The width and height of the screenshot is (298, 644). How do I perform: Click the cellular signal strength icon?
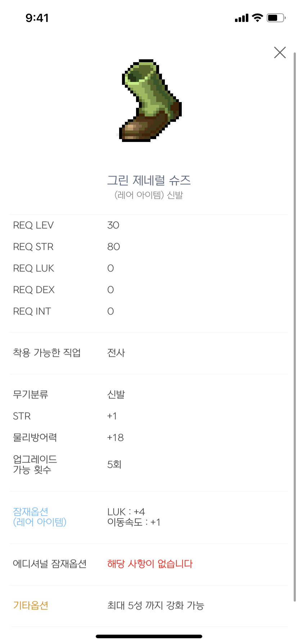pyautogui.click(x=241, y=18)
